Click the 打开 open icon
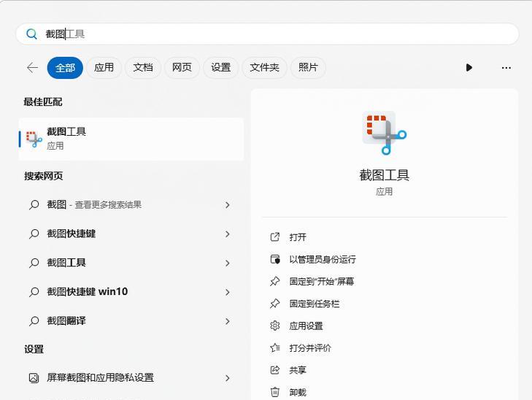Image resolution: width=532 pixels, height=400 pixels. (x=275, y=236)
